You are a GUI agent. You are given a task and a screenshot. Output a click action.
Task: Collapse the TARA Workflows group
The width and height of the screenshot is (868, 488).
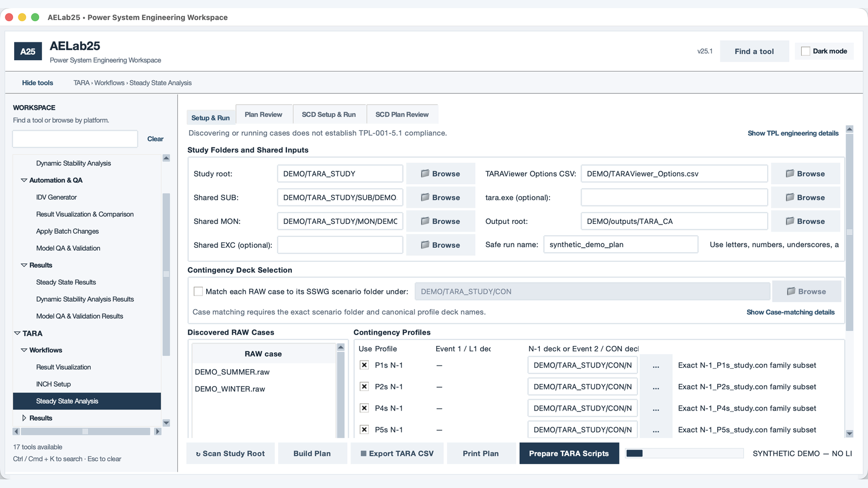(x=24, y=350)
